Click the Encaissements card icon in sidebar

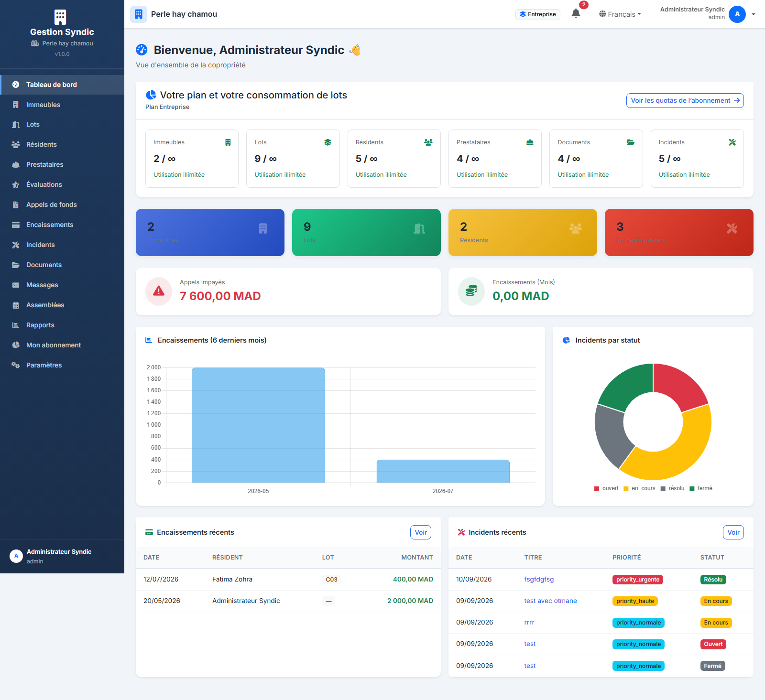tap(16, 225)
